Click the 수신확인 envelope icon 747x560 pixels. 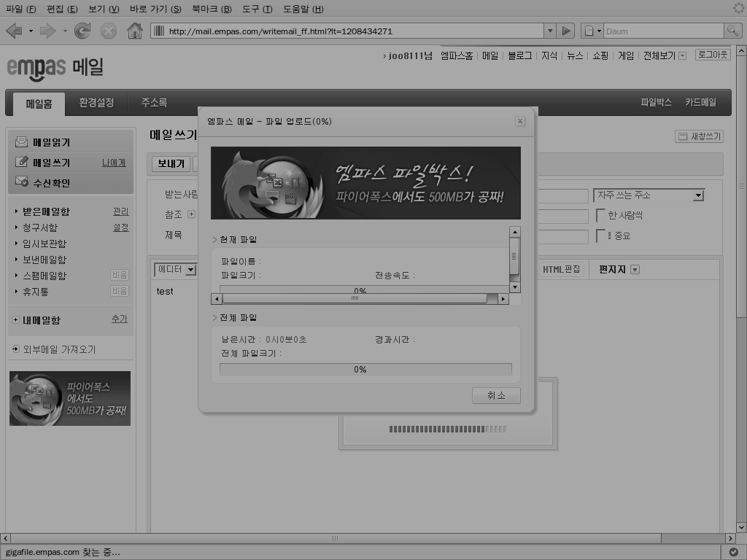[x=21, y=182]
